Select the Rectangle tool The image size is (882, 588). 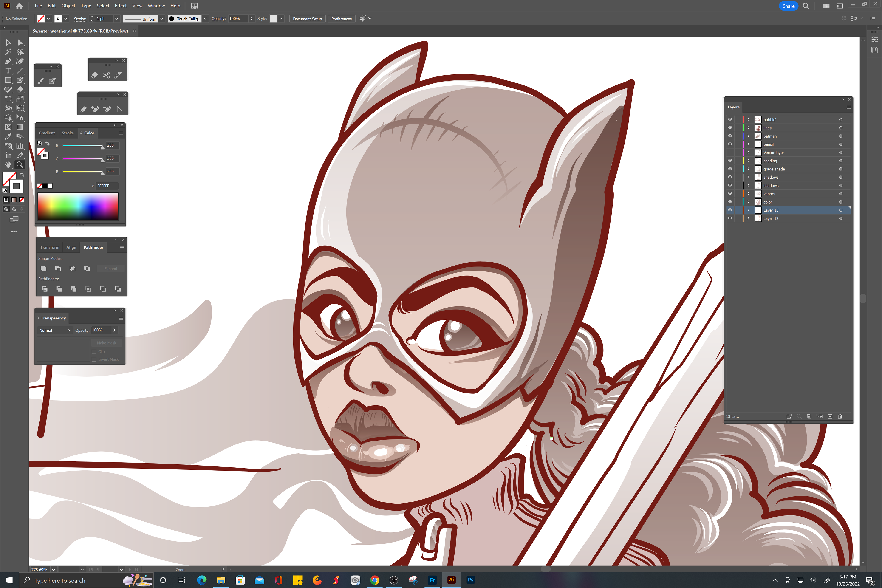[8, 80]
